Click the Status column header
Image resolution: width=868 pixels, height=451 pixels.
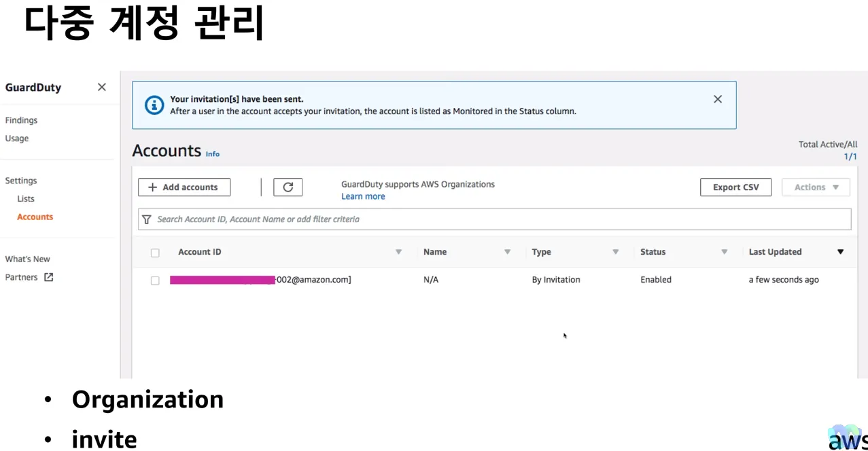click(653, 252)
